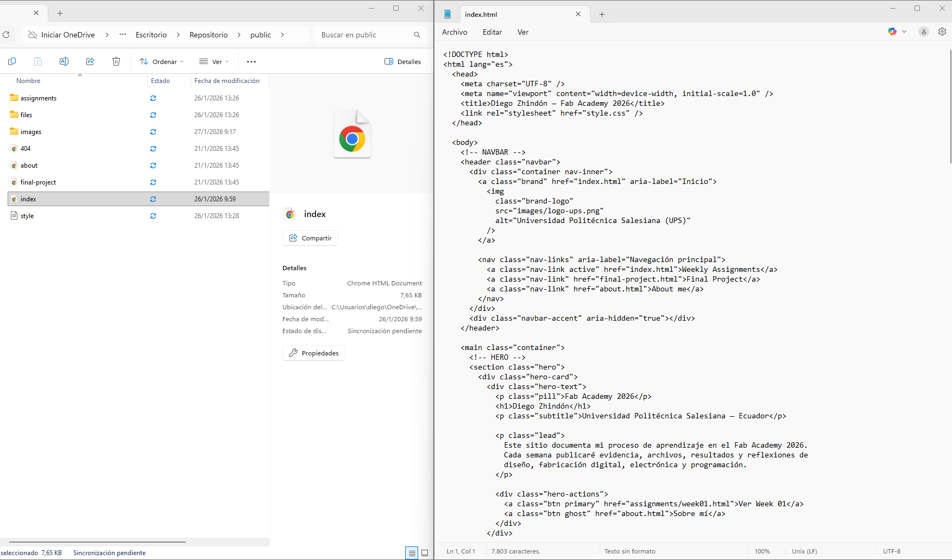Screen dimensions: 952x560
Task: Select the Copy icon in Explorer toolbar
Action: pos(12,61)
